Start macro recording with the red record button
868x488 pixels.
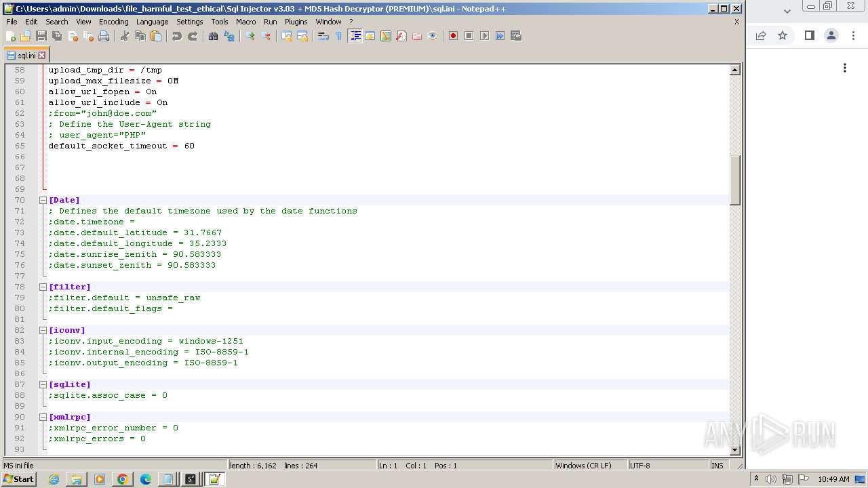tap(453, 36)
